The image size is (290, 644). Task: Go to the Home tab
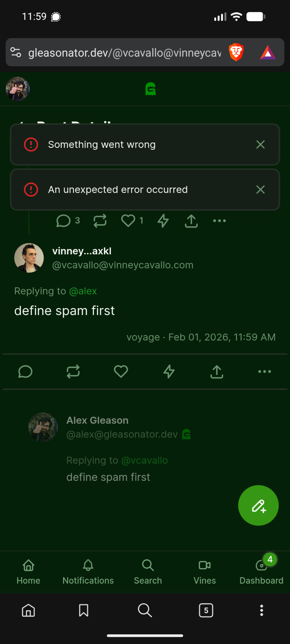pos(29,572)
